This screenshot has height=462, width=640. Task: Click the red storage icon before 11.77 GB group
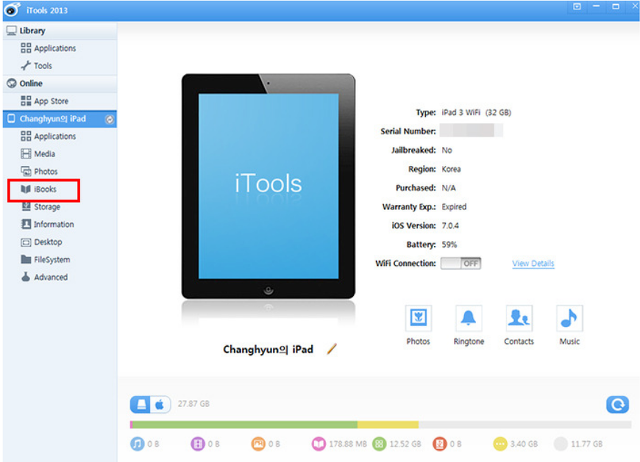pos(440,444)
